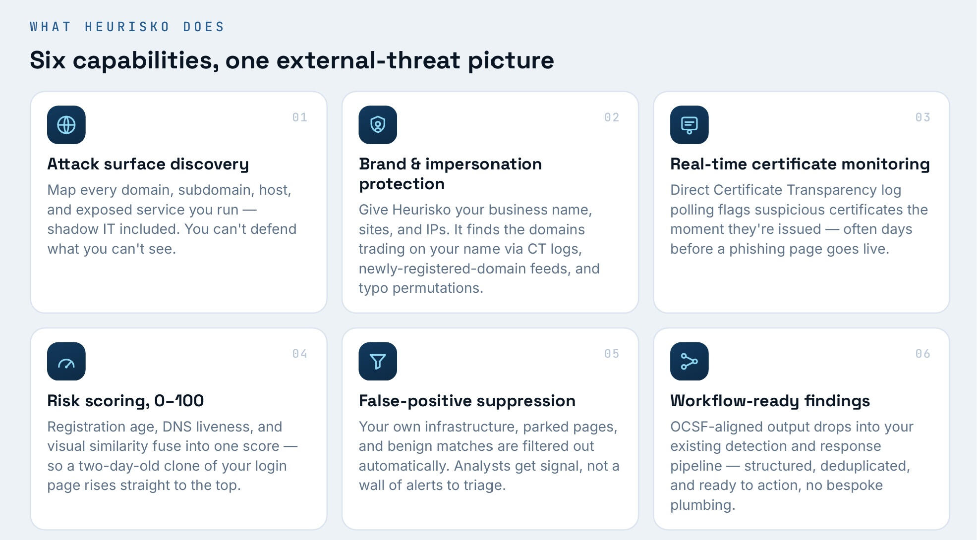Select the Brand & impersonation protection heading

(450, 174)
